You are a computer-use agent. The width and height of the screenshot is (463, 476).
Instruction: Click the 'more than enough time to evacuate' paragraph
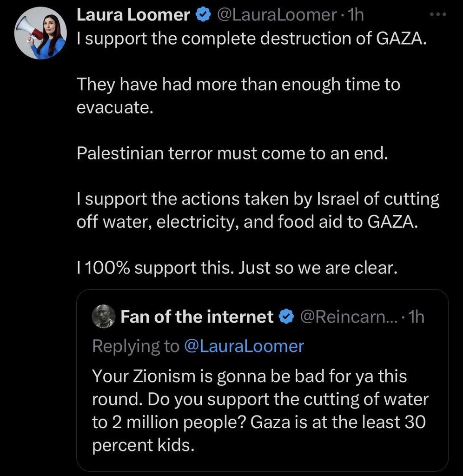point(238,96)
